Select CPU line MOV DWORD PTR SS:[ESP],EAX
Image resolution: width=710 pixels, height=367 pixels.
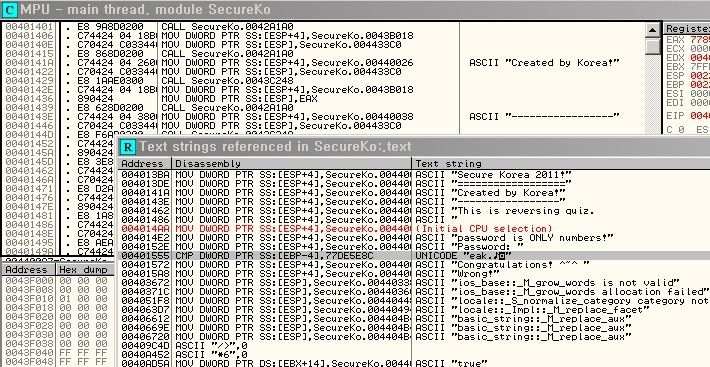(323, 99)
